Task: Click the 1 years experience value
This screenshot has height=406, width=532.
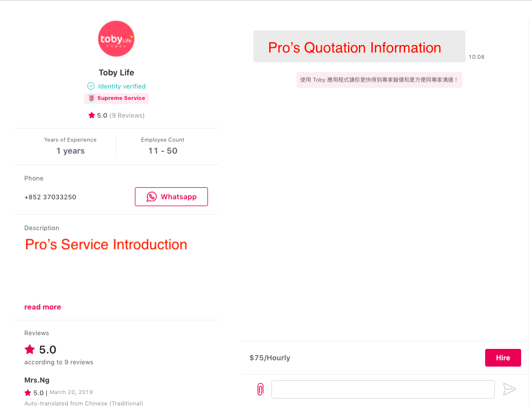Action: (70, 151)
